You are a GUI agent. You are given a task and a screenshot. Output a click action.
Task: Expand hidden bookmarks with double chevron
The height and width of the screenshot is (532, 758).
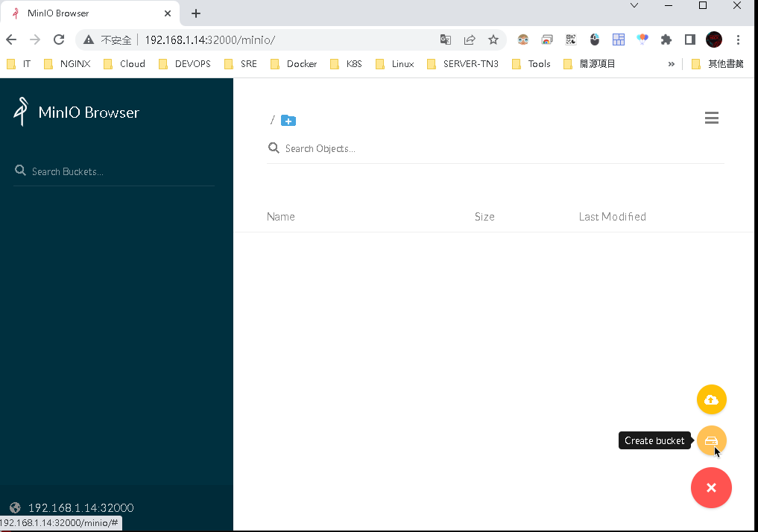tap(671, 64)
